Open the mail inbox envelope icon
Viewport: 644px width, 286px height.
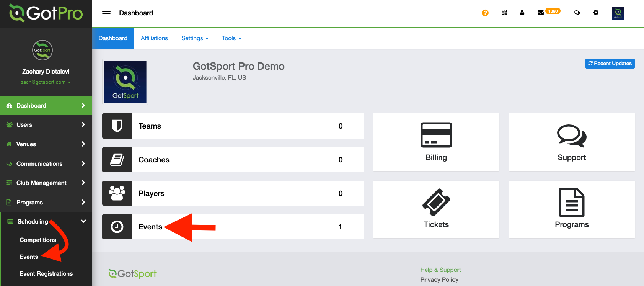541,13
